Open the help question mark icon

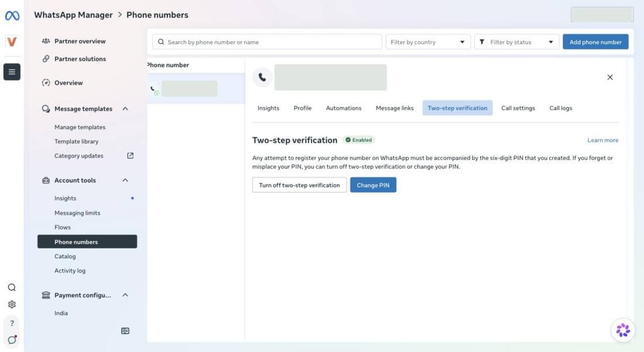12,323
